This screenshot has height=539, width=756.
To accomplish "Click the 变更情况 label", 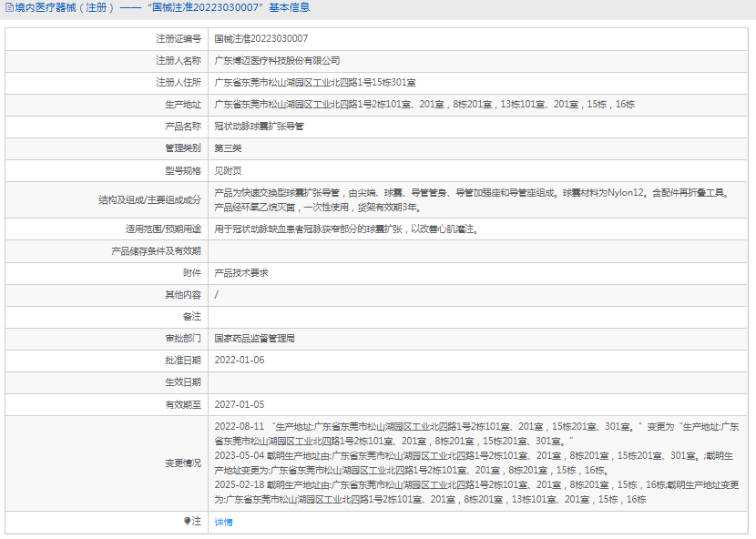I will point(183,463).
